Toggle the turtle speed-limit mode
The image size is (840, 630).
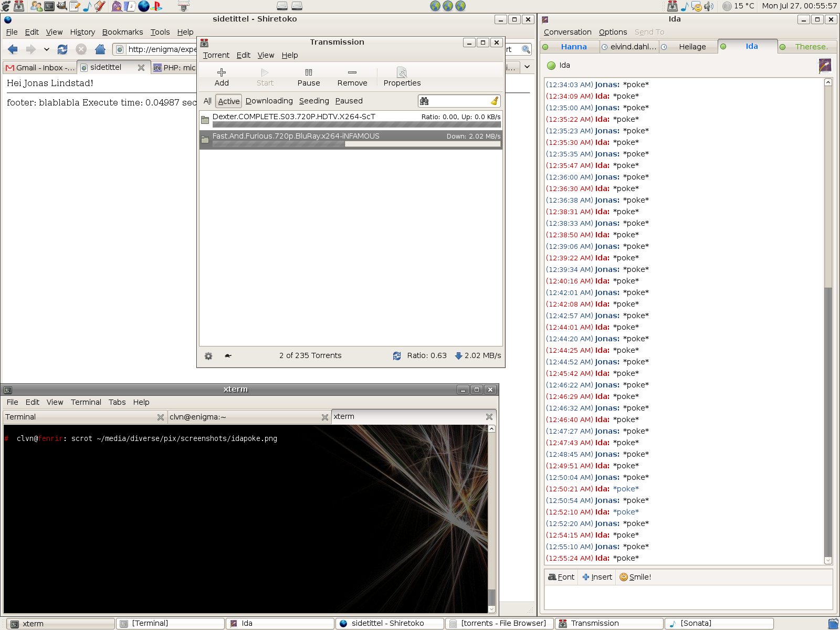tap(228, 356)
